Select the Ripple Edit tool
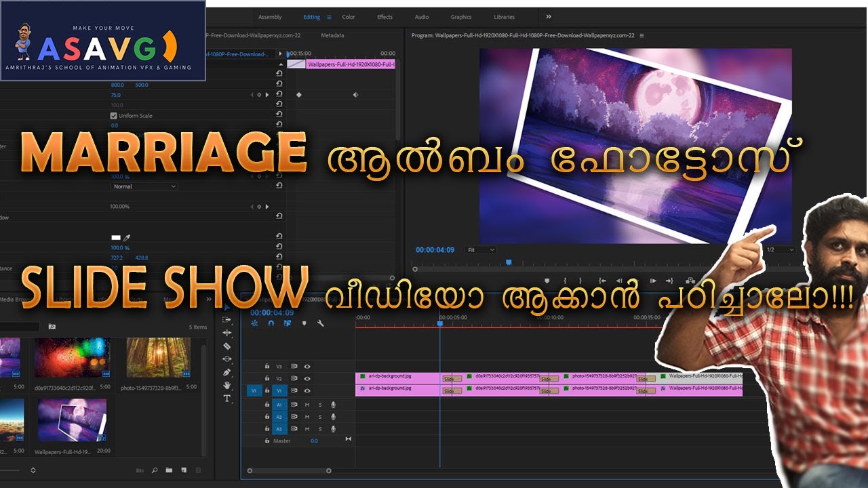This screenshot has height=488, width=868. tap(227, 333)
